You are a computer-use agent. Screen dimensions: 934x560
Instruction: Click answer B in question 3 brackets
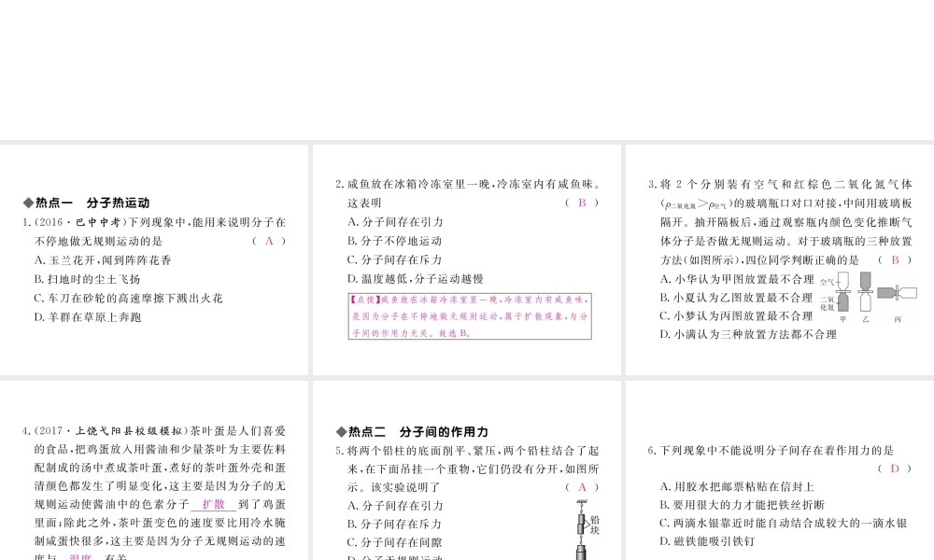click(x=895, y=260)
